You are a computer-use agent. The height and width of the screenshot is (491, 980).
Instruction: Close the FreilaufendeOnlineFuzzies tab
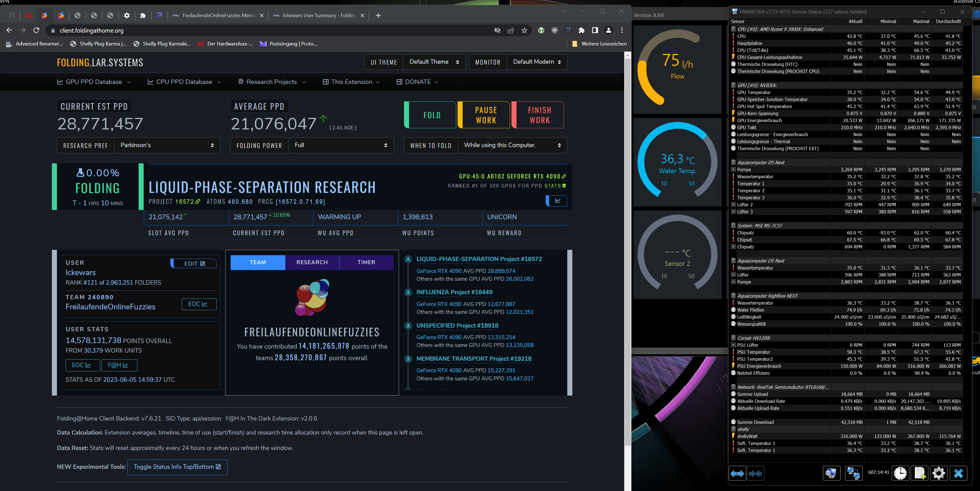pos(262,16)
